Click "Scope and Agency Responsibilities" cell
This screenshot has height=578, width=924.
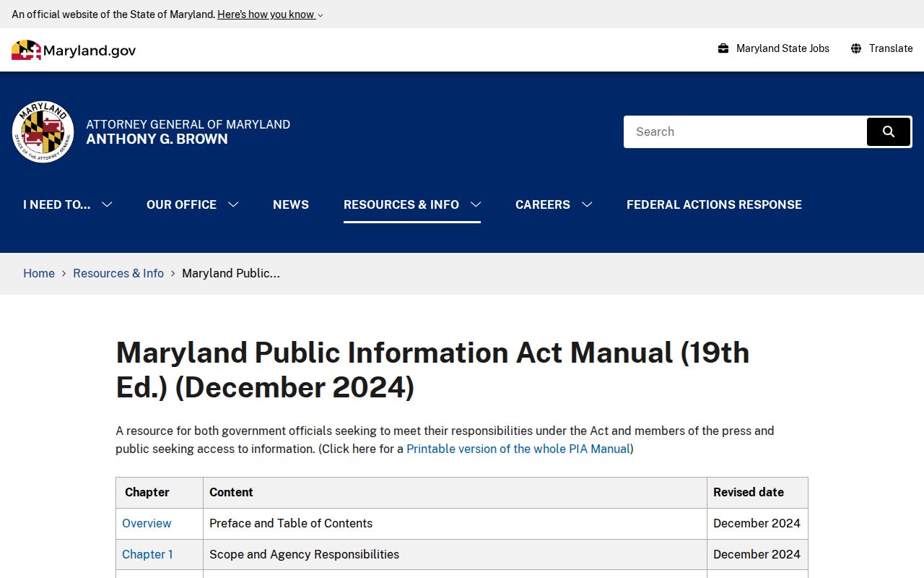click(x=455, y=554)
